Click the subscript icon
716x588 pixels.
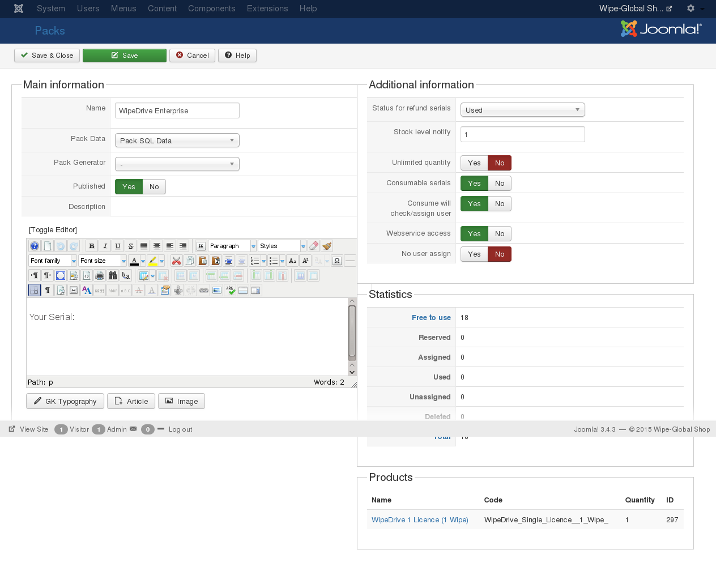click(x=292, y=261)
